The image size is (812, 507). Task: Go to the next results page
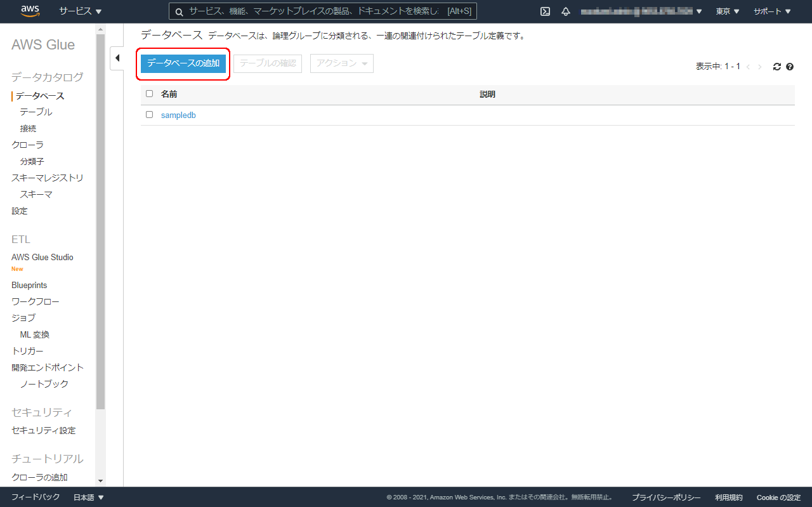pos(760,67)
